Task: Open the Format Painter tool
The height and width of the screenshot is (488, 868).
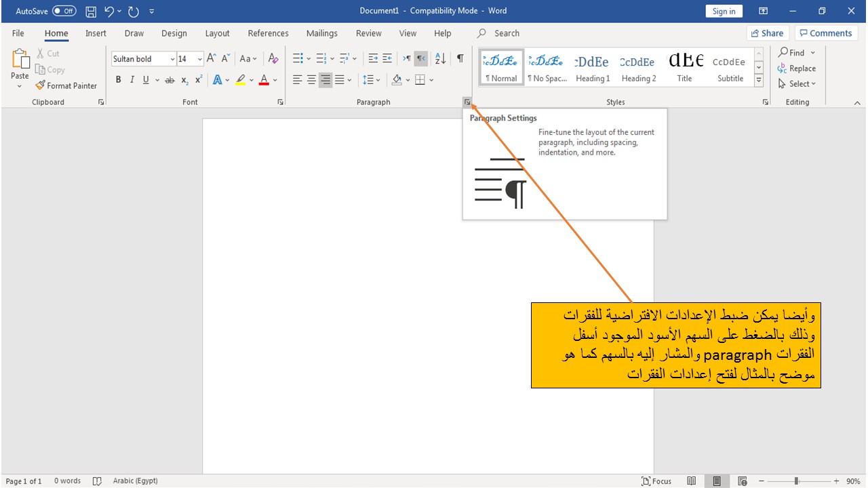Action: tap(66, 85)
